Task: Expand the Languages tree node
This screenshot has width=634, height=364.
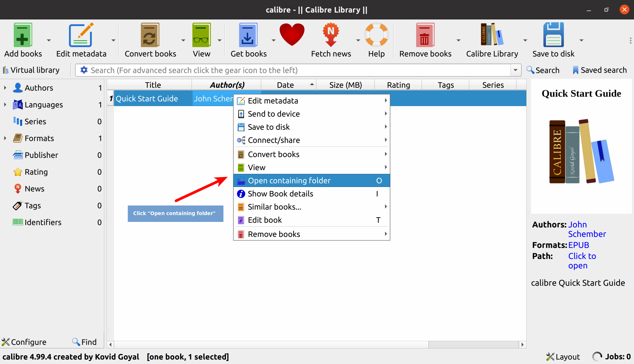Action: 5,105
